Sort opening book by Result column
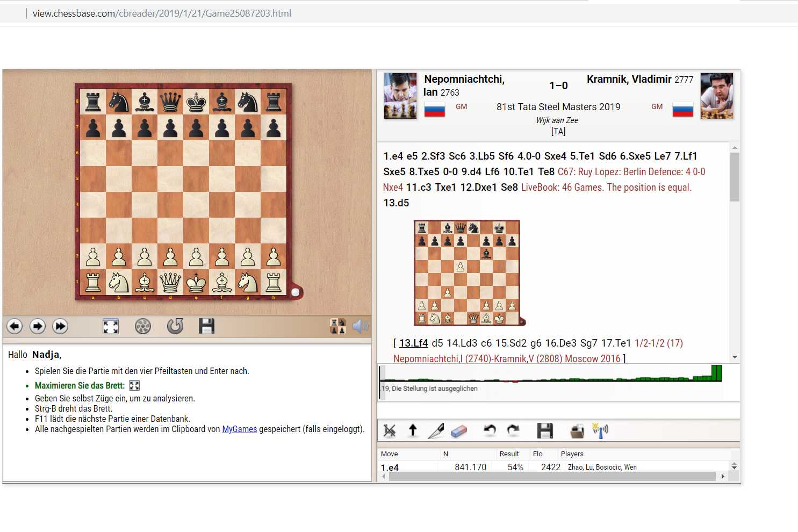The height and width of the screenshot is (532, 798). [509, 454]
